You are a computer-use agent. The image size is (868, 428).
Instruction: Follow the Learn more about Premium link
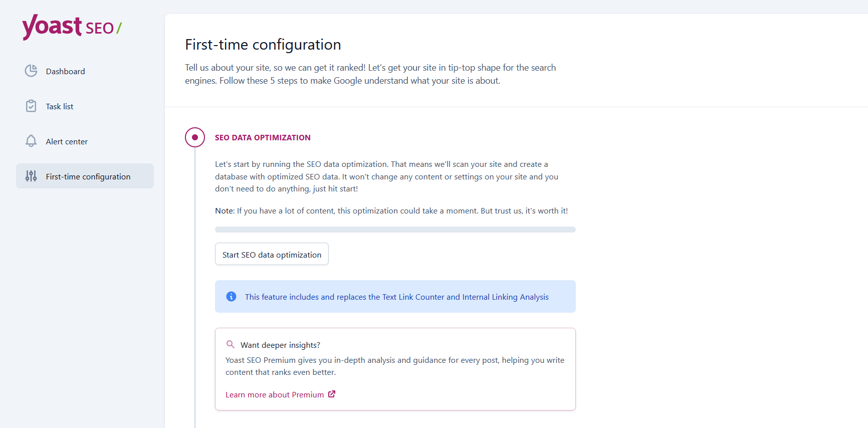pos(275,395)
